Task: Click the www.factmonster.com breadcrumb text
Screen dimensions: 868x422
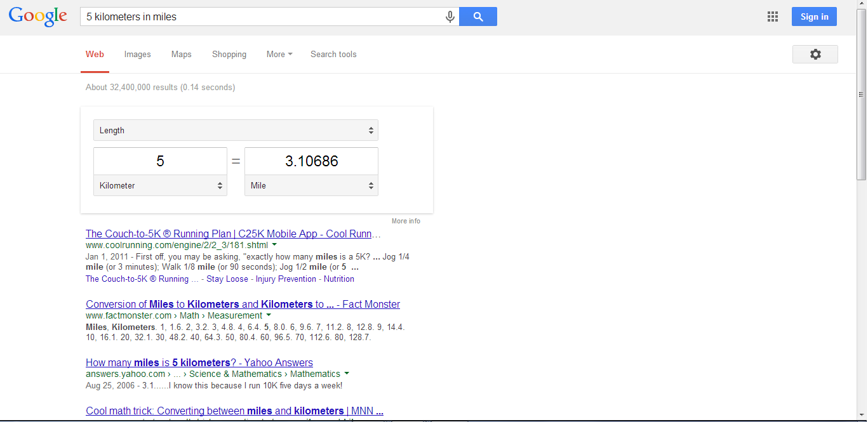Action: click(x=174, y=315)
